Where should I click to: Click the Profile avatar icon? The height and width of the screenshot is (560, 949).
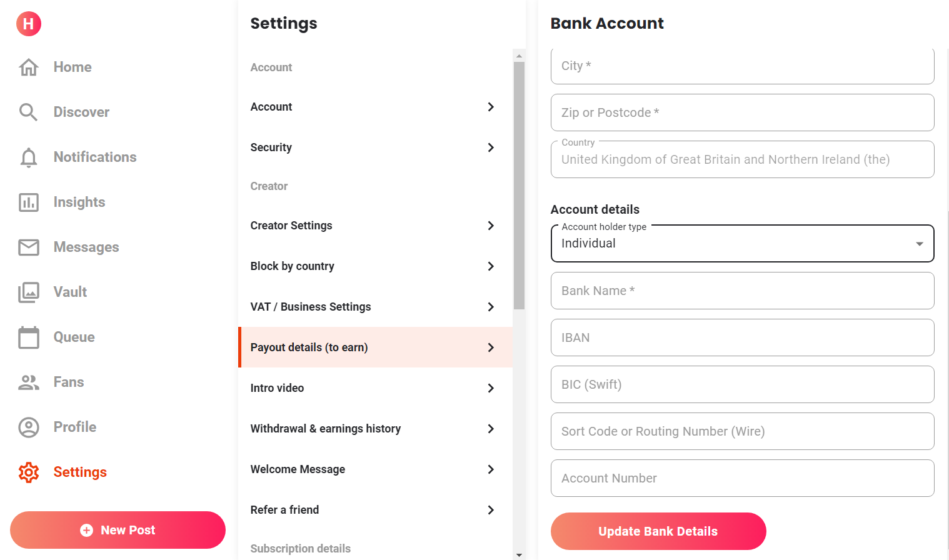[29, 427]
